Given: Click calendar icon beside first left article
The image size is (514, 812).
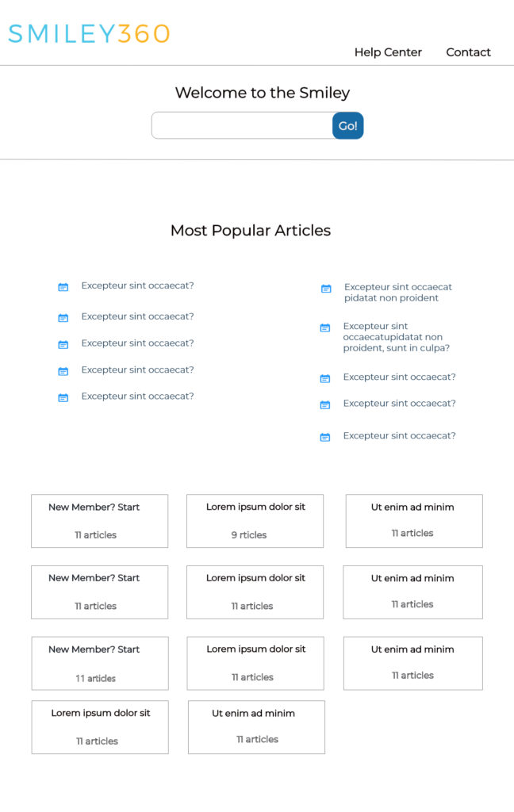Looking at the screenshot, I should point(63,287).
